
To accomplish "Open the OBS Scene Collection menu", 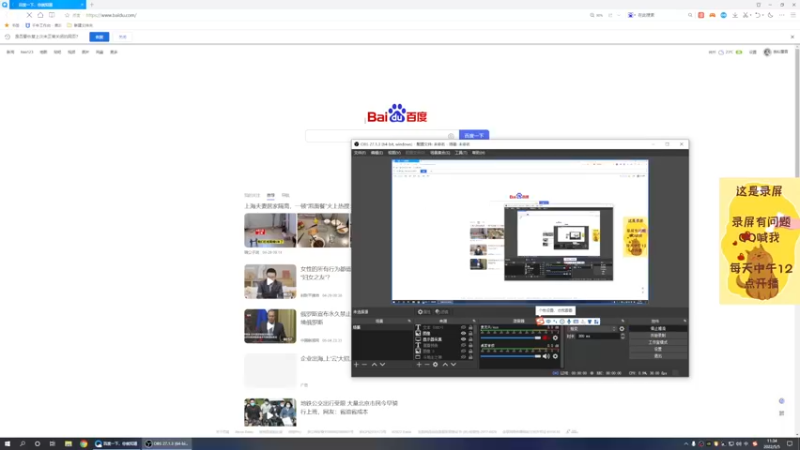I will [440, 153].
